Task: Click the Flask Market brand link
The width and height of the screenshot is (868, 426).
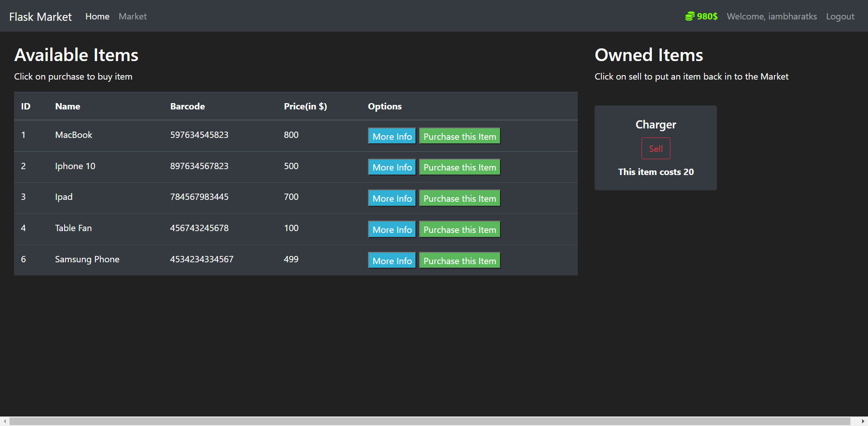Action: 40,16
